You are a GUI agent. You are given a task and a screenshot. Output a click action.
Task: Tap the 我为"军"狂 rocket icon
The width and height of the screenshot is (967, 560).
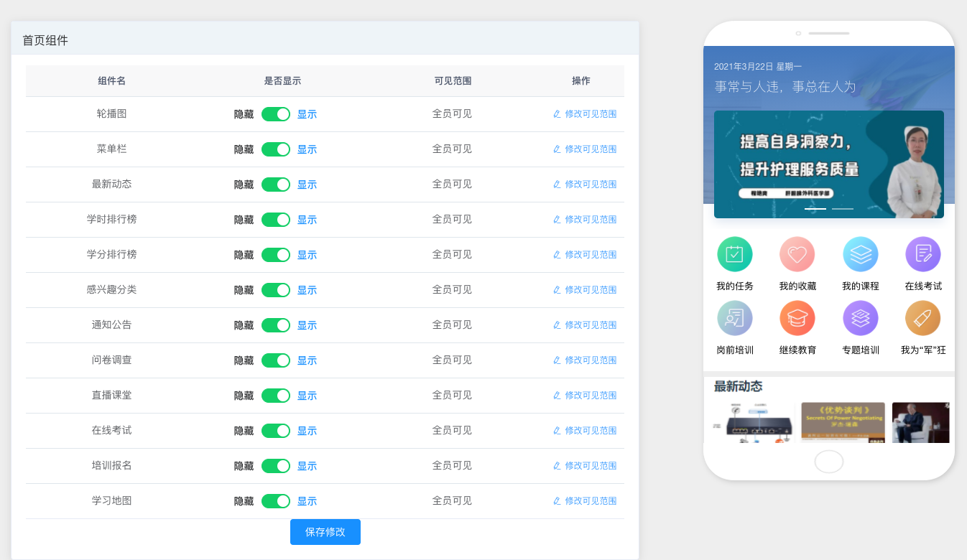(922, 318)
